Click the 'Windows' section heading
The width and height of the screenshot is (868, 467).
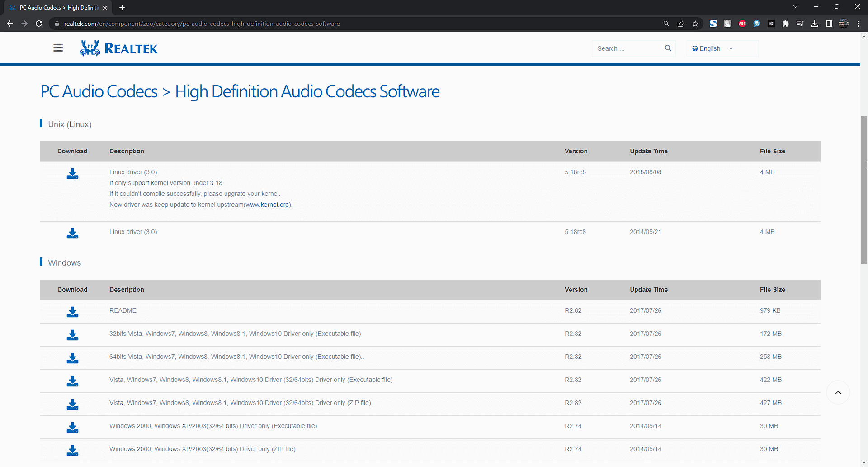pos(65,263)
